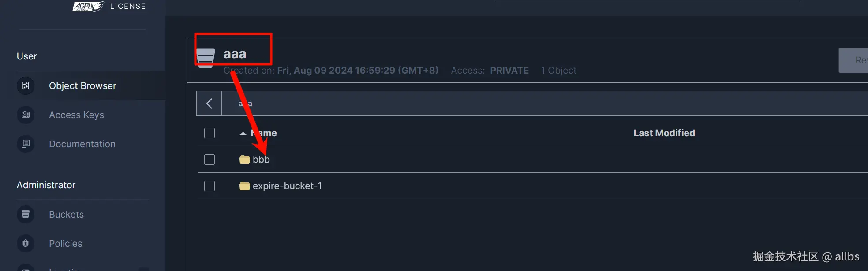Check the bbb folder checkbox
868x271 pixels.
pos(210,160)
